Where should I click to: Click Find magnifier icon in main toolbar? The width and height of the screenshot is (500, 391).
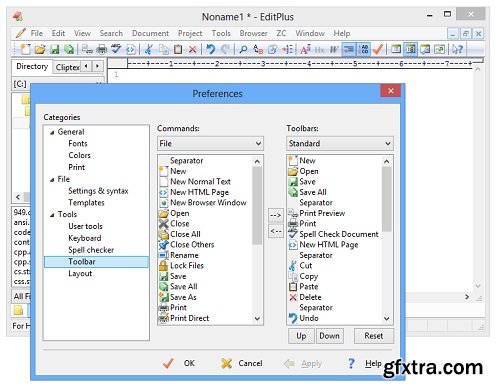click(x=243, y=49)
